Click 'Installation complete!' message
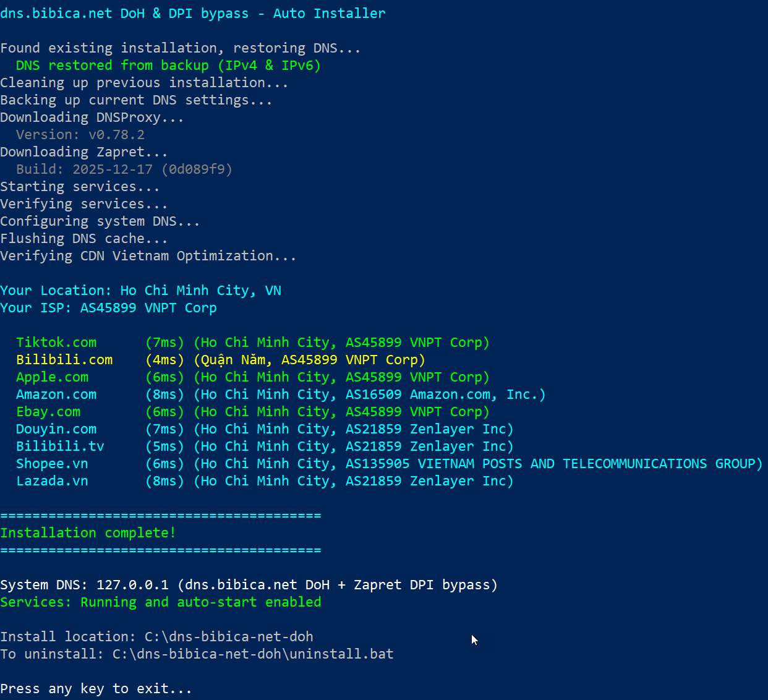The image size is (768, 700). [88, 533]
